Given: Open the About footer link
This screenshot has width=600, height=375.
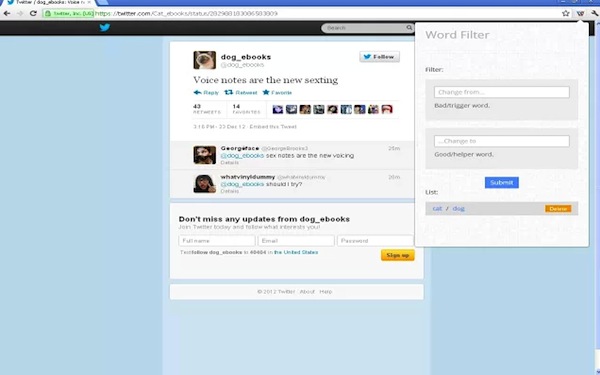Looking at the screenshot, I should (x=307, y=292).
